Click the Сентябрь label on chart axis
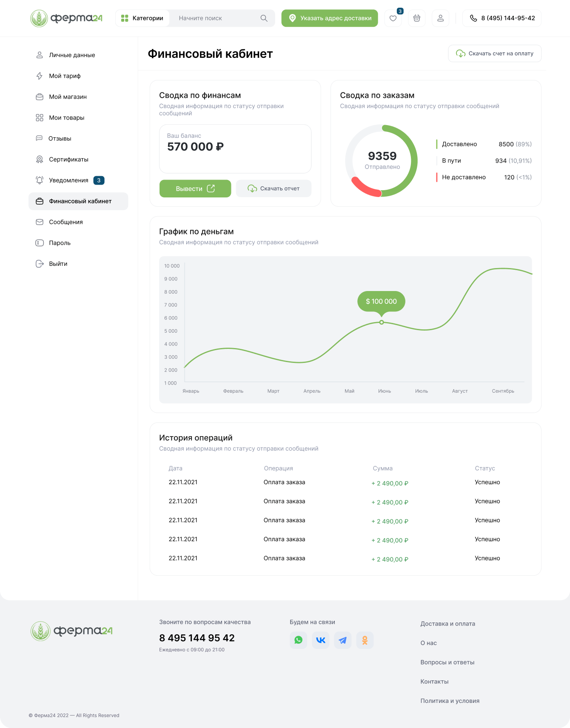 tap(503, 391)
